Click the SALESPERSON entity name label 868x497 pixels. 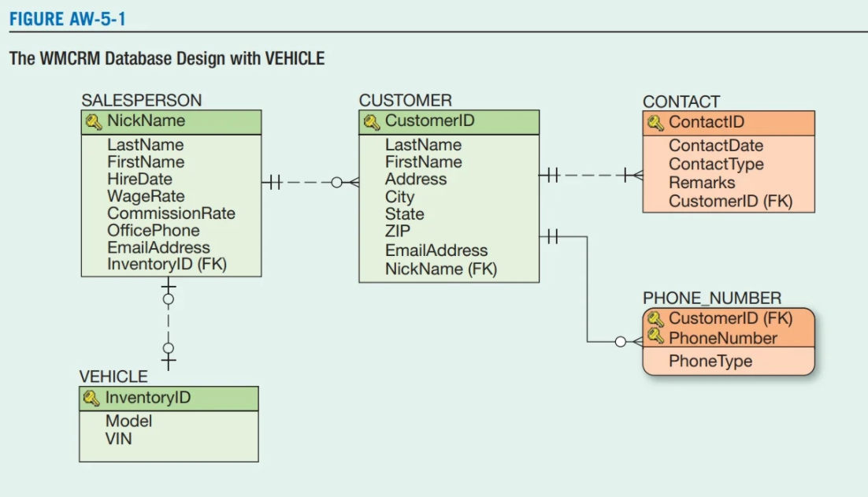coord(142,100)
